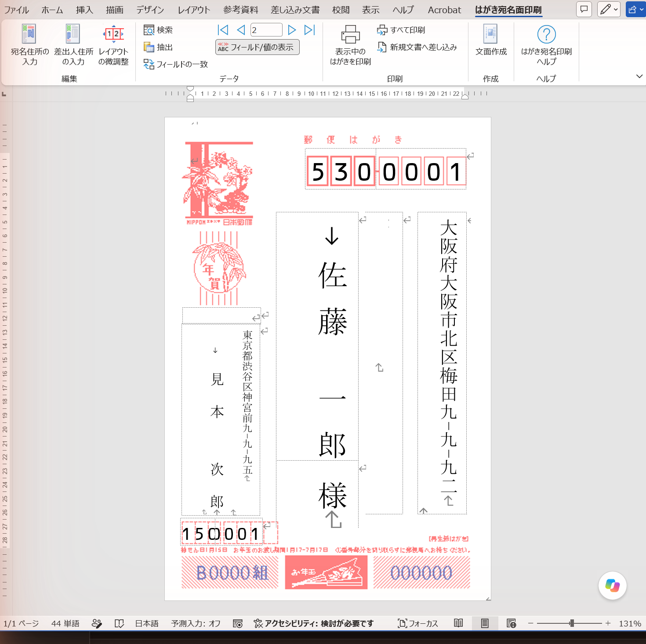Click すべて印刷 print all icon

[382, 30]
